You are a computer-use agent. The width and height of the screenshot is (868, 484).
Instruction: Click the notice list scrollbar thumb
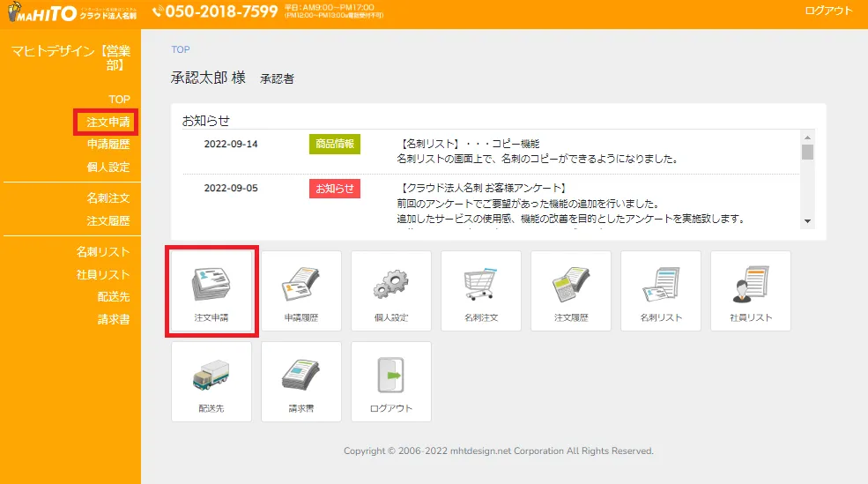pyautogui.click(x=808, y=152)
